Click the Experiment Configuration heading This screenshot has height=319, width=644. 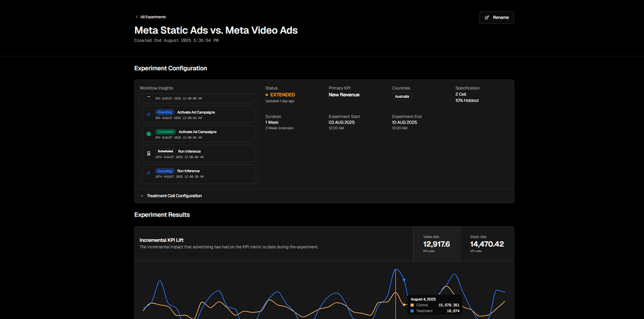click(x=171, y=68)
